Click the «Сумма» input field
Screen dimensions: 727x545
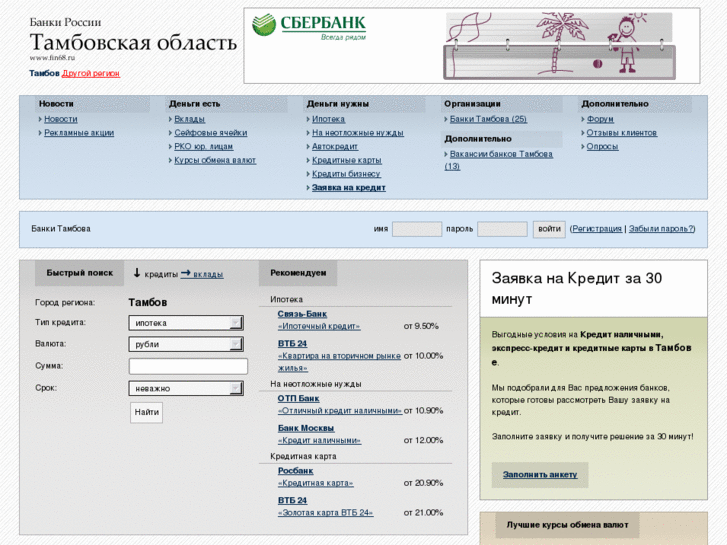tap(188, 366)
